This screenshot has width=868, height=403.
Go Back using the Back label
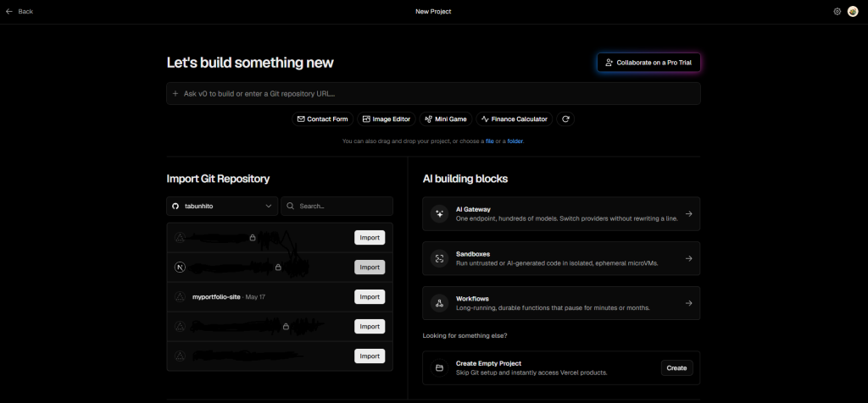click(25, 11)
